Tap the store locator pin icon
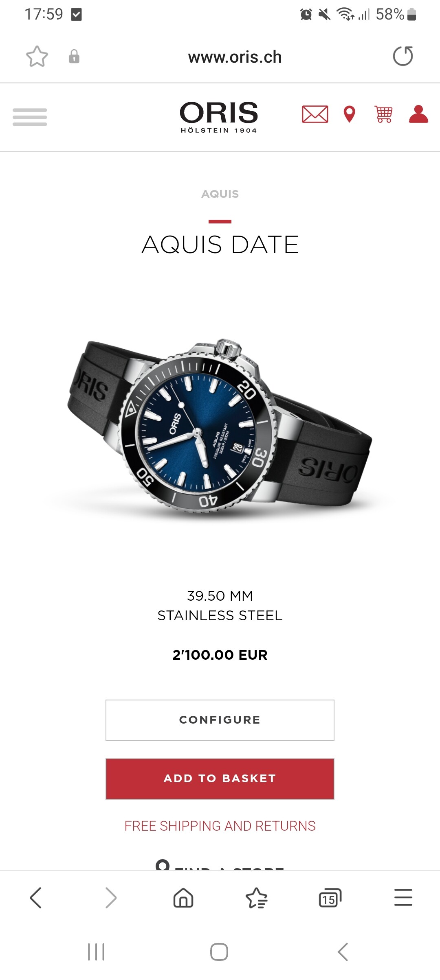The width and height of the screenshot is (440, 980). click(x=350, y=114)
